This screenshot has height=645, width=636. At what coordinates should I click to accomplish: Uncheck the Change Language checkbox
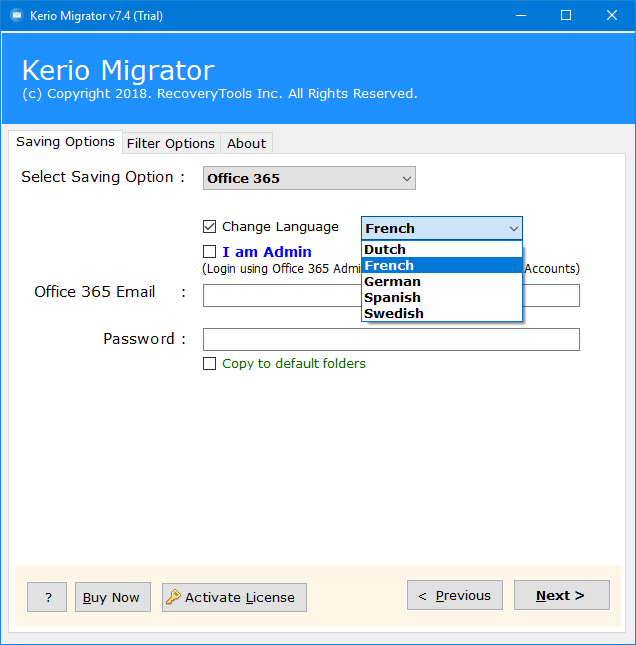click(x=209, y=227)
